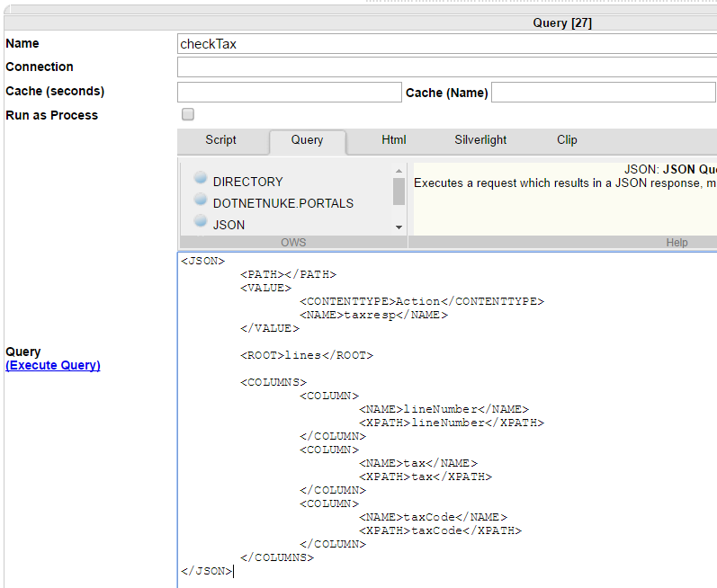Click the blue ball icon beside JSON
The width and height of the screenshot is (717, 588).
201,222
